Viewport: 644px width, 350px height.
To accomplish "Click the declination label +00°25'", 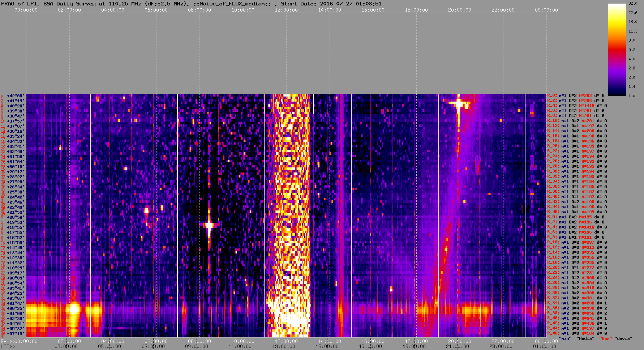I will [15, 308].
